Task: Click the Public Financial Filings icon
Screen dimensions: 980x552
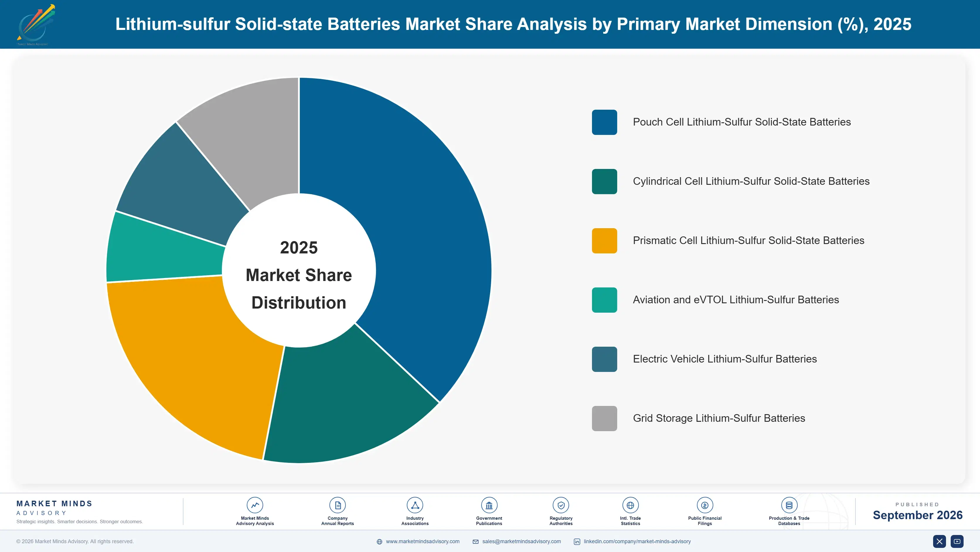Action: (x=705, y=505)
